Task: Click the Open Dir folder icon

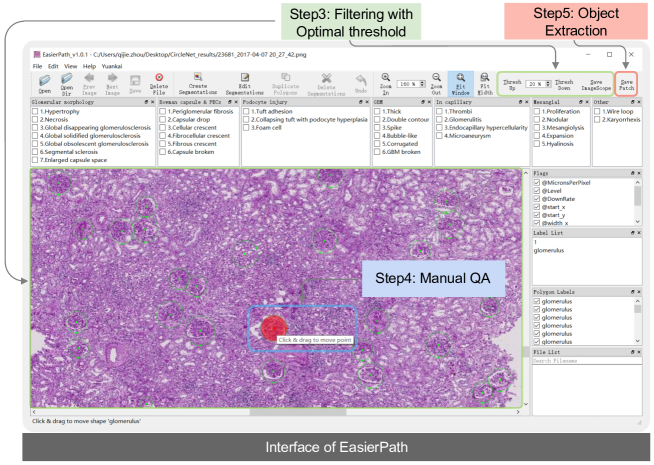Action: (x=67, y=83)
